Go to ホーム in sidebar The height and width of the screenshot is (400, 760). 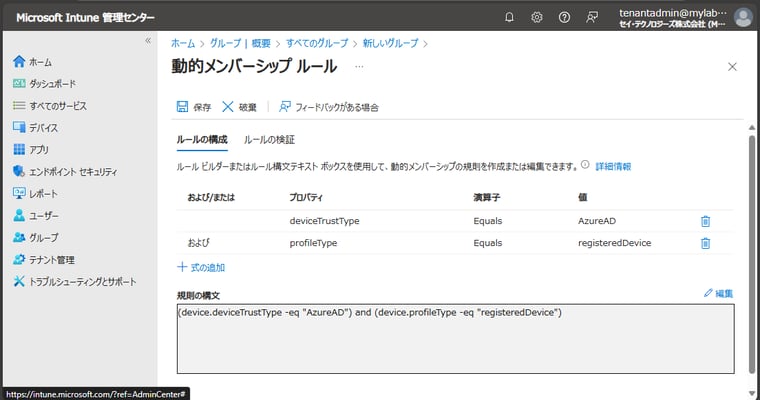[x=33, y=62]
